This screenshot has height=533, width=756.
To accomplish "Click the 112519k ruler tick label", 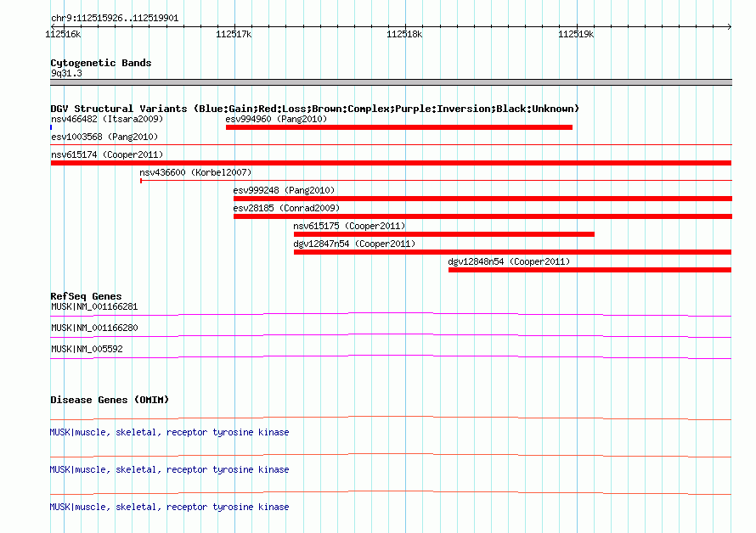I will coord(576,34).
